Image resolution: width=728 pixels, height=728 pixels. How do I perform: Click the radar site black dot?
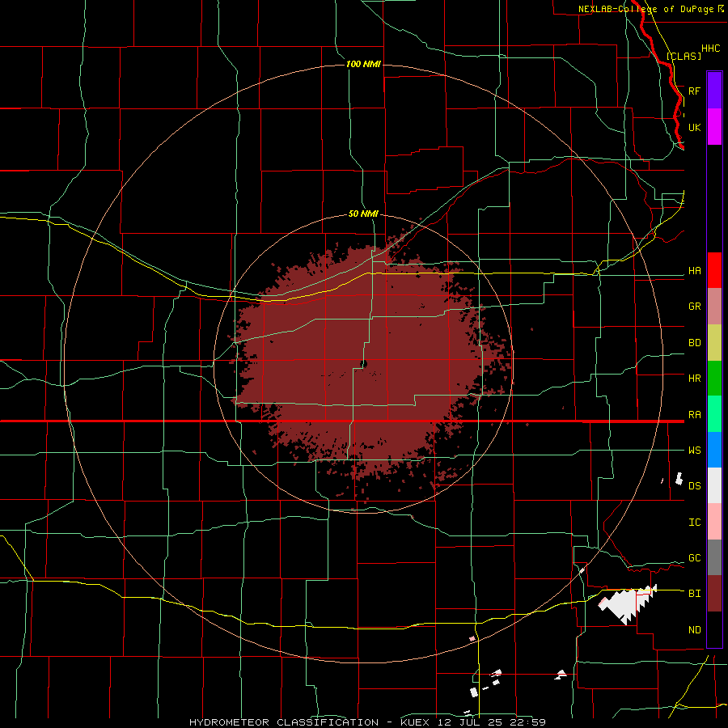[x=363, y=364]
